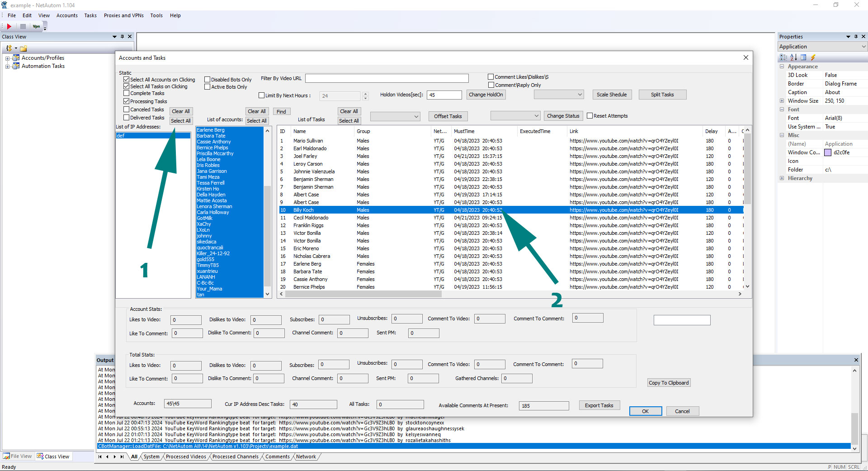The image size is (868, 471).
Task: Sort properties alphabetically with A-Z icon
Action: (x=793, y=57)
